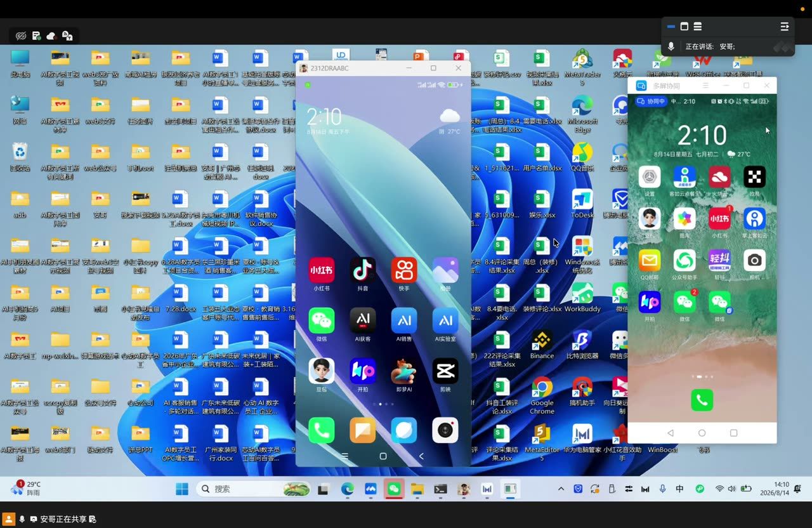Image resolution: width=812 pixels, height=528 pixels.
Task: Open the 29°C weather widget
Action: tap(25, 489)
